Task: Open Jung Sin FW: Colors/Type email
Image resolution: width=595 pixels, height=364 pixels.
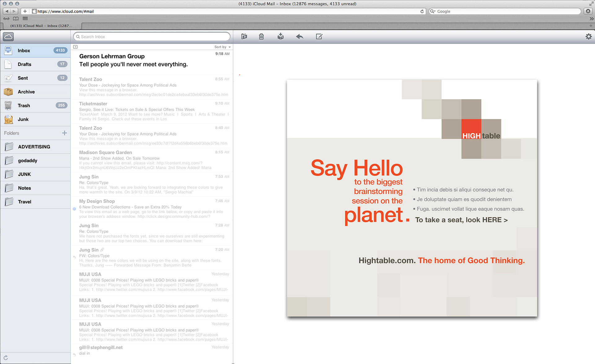Action: (x=152, y=257)
